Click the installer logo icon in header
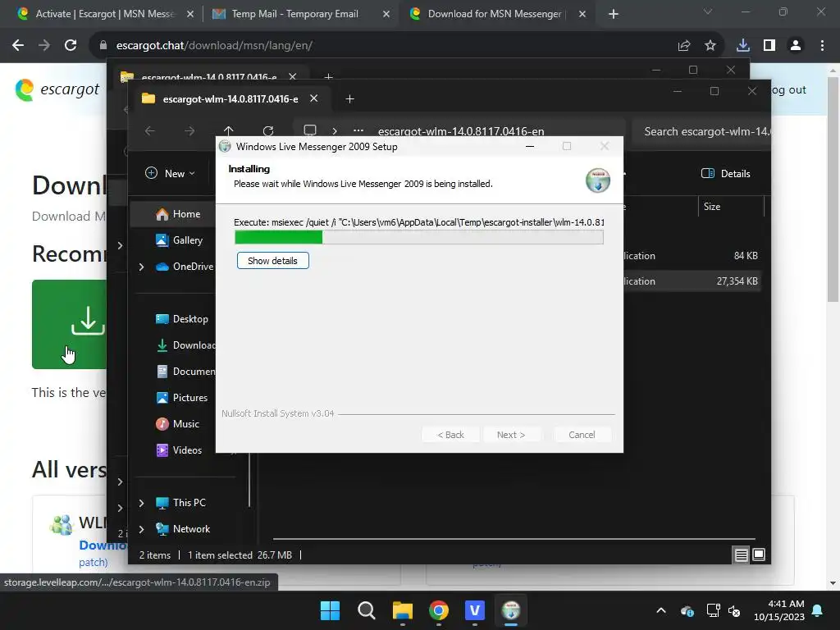This screenshot has height=630, width=840. point(597,180)
